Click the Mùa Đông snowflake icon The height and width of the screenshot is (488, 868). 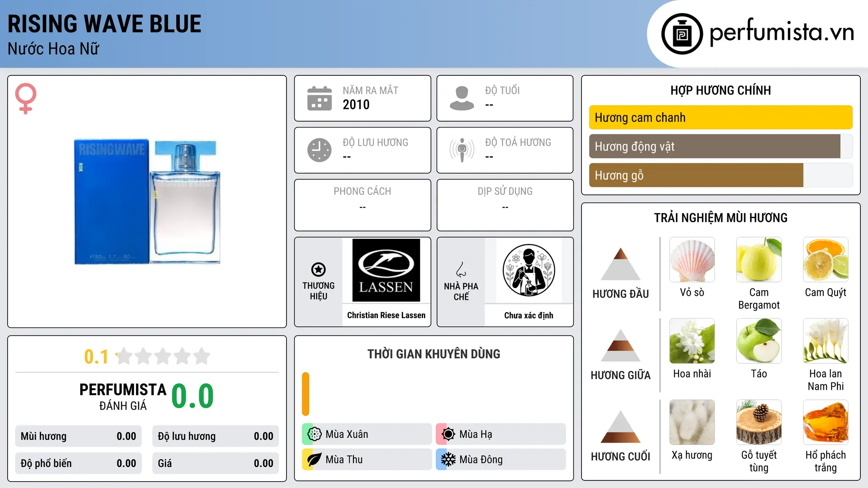click(448, 460)
